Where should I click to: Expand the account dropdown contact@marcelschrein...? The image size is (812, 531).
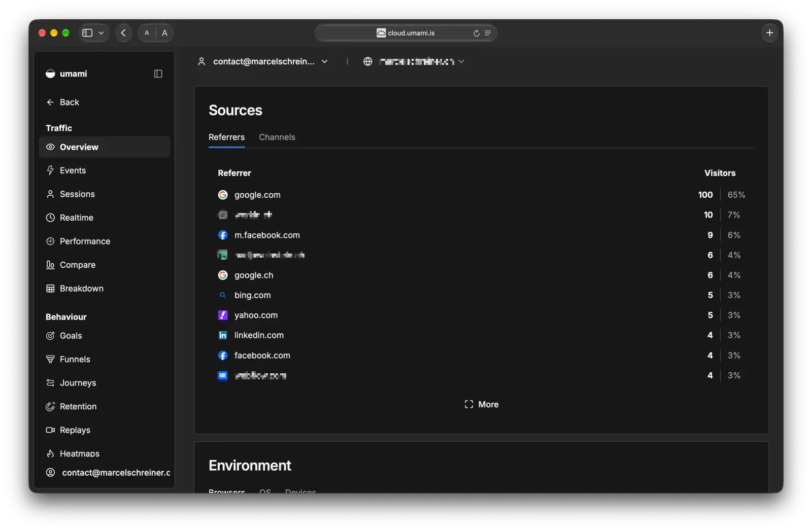coord(262,61)
